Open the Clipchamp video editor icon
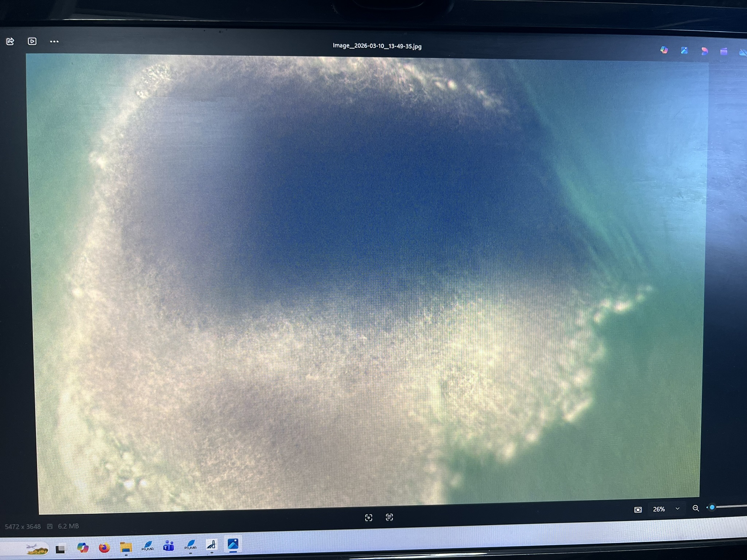This screenshot has width=747, height=560. pyautogui.click(x=724, y=51)
